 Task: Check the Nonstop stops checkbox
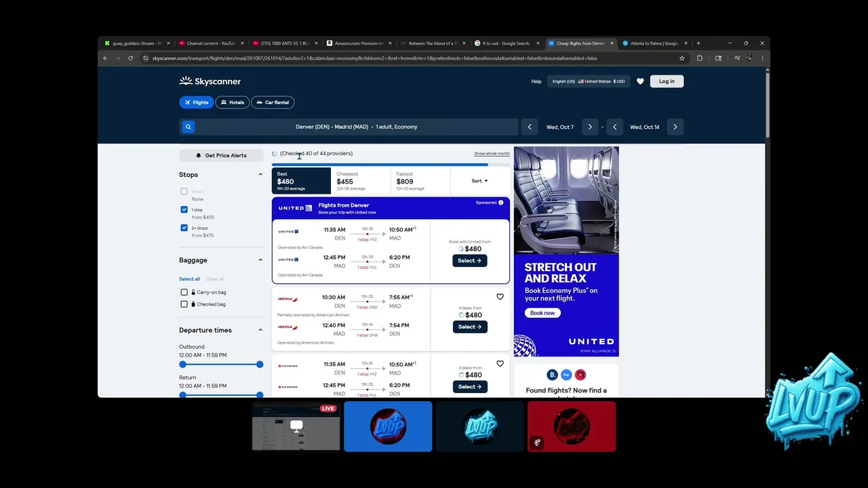[x=184, y=192]
